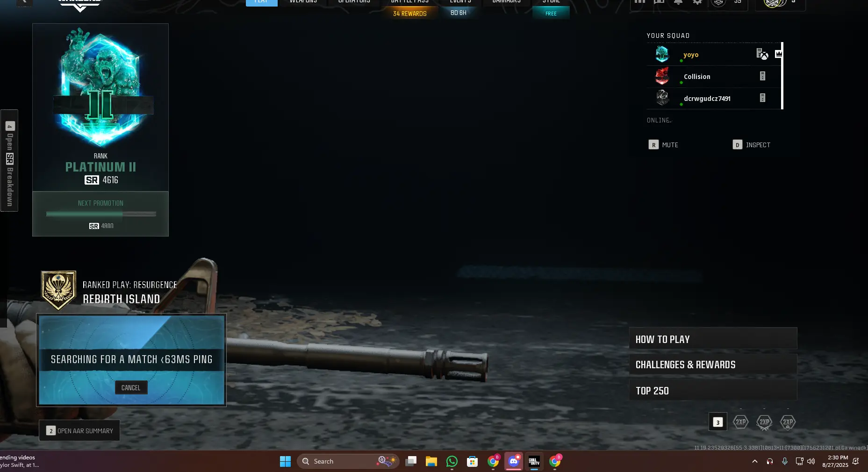Click the Online status text

click(659, 120)
